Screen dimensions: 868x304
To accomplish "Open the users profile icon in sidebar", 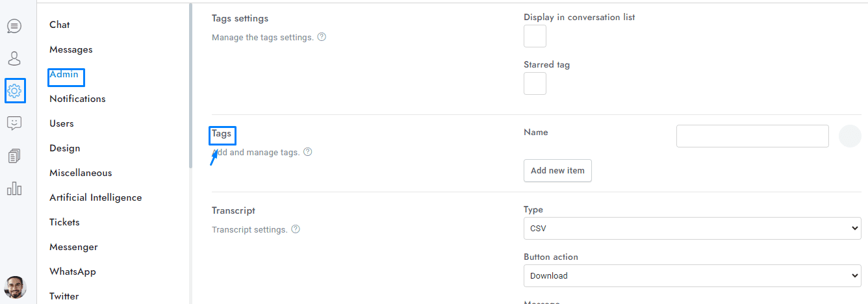I will pos(14,58).
